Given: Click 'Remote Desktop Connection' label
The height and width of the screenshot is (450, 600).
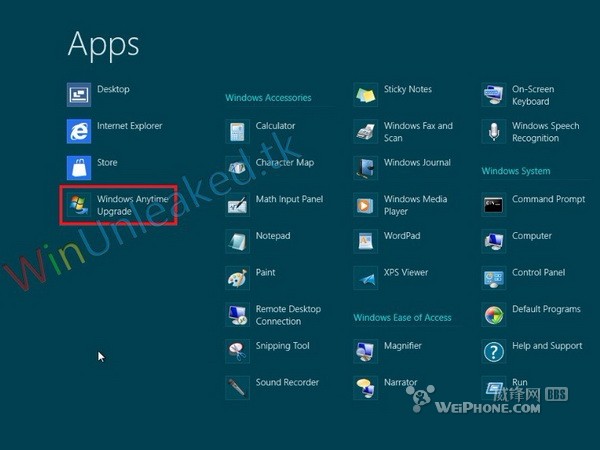Looking at the screenshot, I should coord(289,315).
